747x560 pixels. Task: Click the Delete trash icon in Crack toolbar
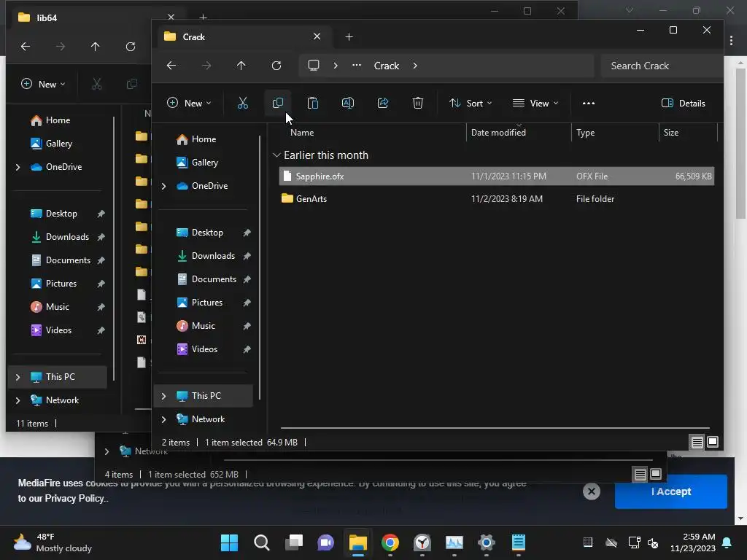(x=418, y=103)
